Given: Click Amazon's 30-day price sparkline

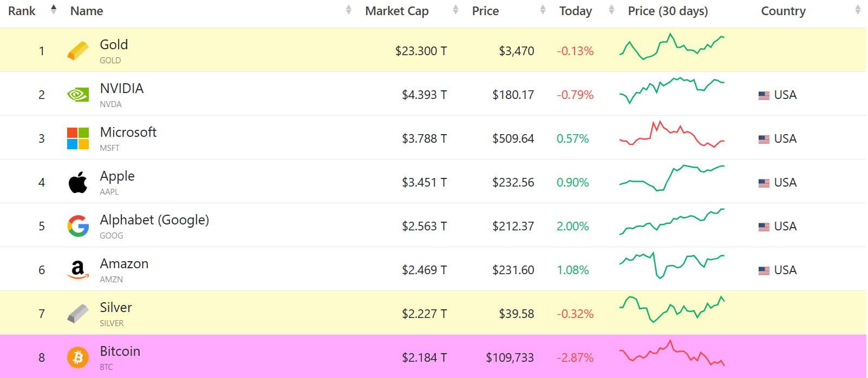Looking at the screenshot, I should (x=671, y=265).
